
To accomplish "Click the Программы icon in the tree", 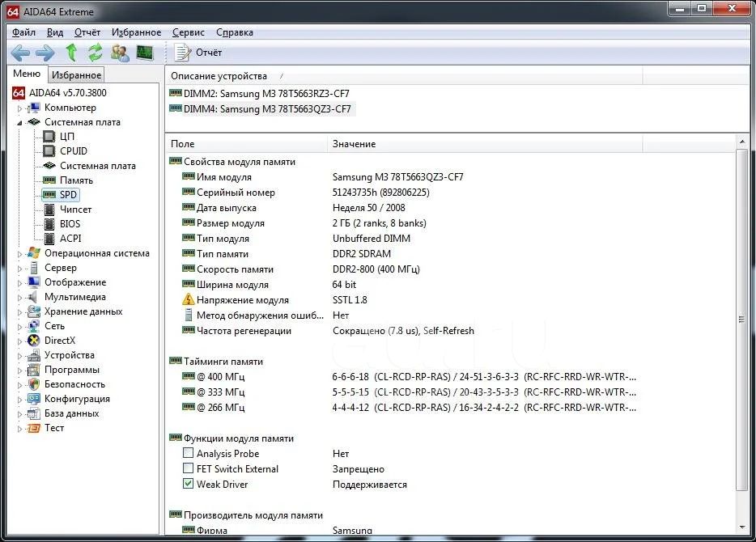I will (x=34, y=370).
